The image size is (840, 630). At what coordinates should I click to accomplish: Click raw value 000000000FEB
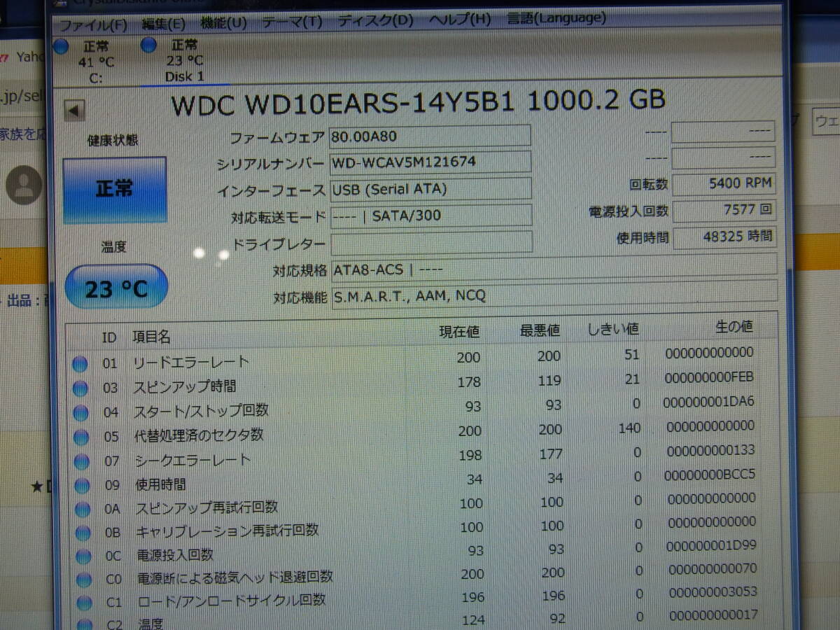[708, 377]
